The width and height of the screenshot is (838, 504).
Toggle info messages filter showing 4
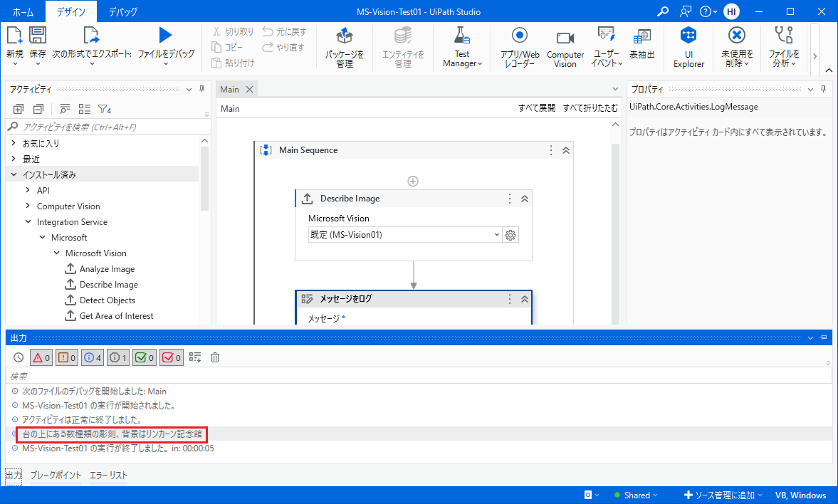pos(93,357)
